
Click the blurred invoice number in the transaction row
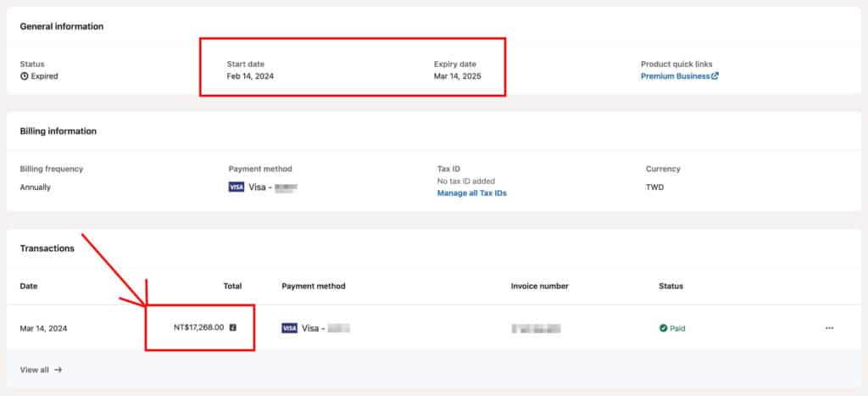click(x=536, y=329)
